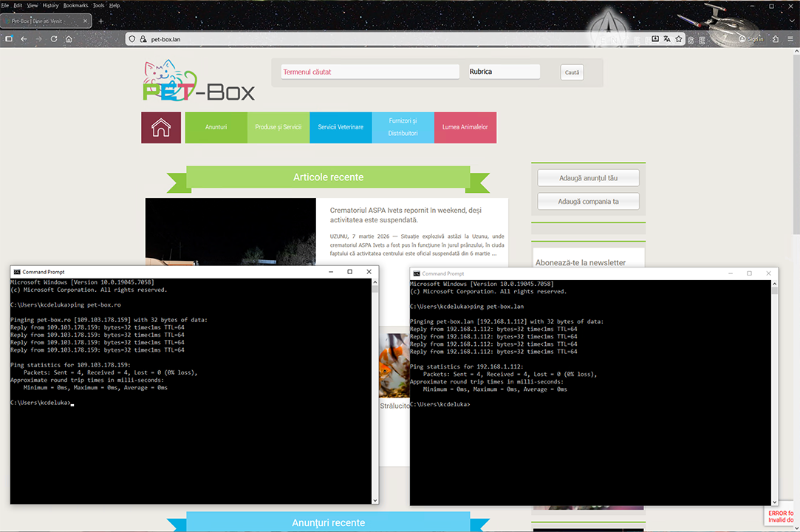Open the History menu

coord(50,5)
